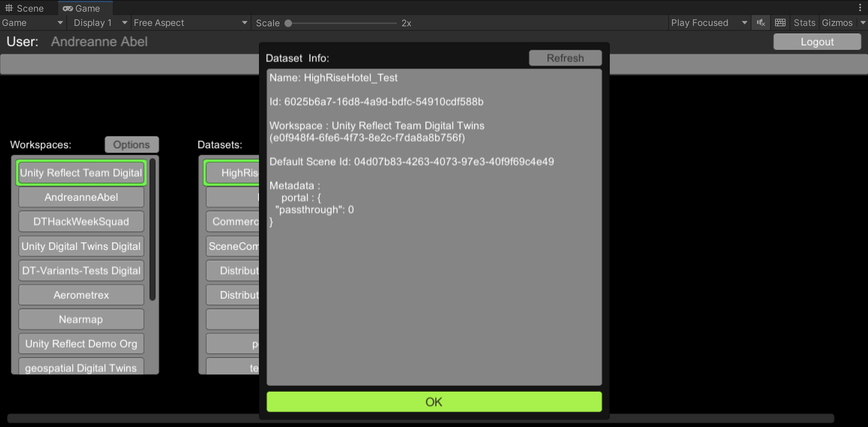Open the keyboard/device input icon in toolbar

(x=780, y=23)
